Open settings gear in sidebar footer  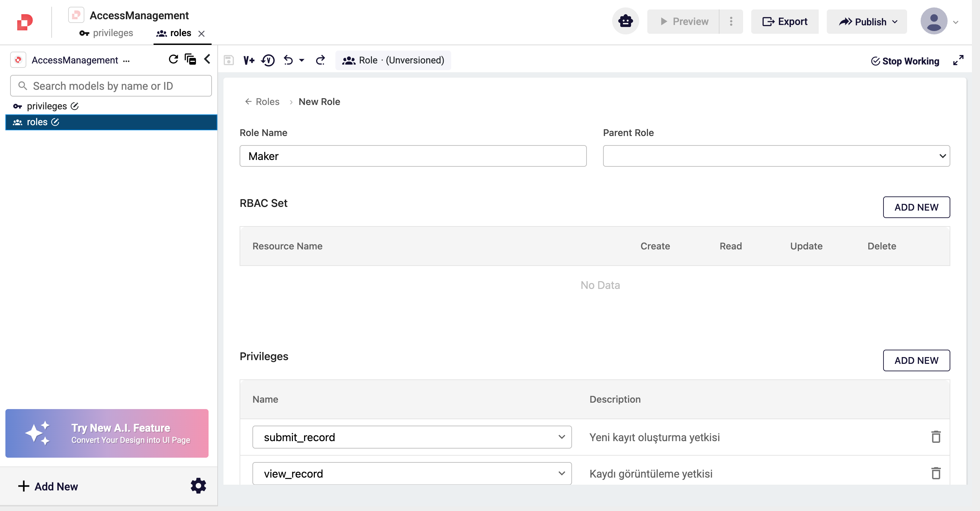click(x=198, y=486)
